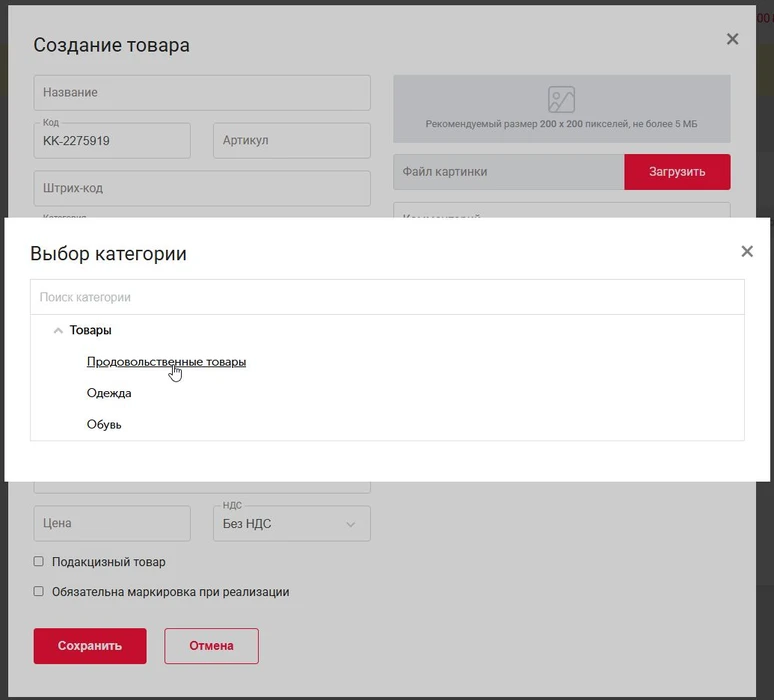Open the НДС dropdown
Viewport: 774px width, 700px height.
point(291,524)
